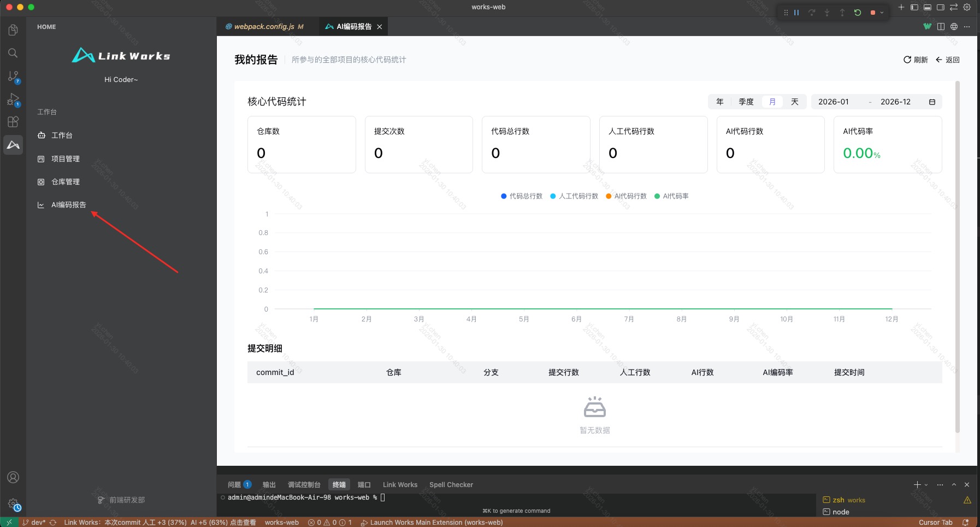Pause the running debug session
The height and width of the screenshot is (527, 980).
coord(796,12)
